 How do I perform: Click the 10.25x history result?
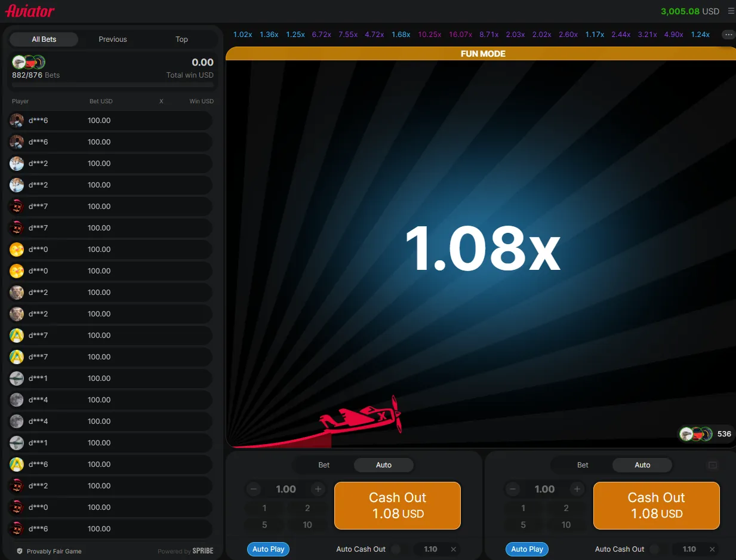430,35
